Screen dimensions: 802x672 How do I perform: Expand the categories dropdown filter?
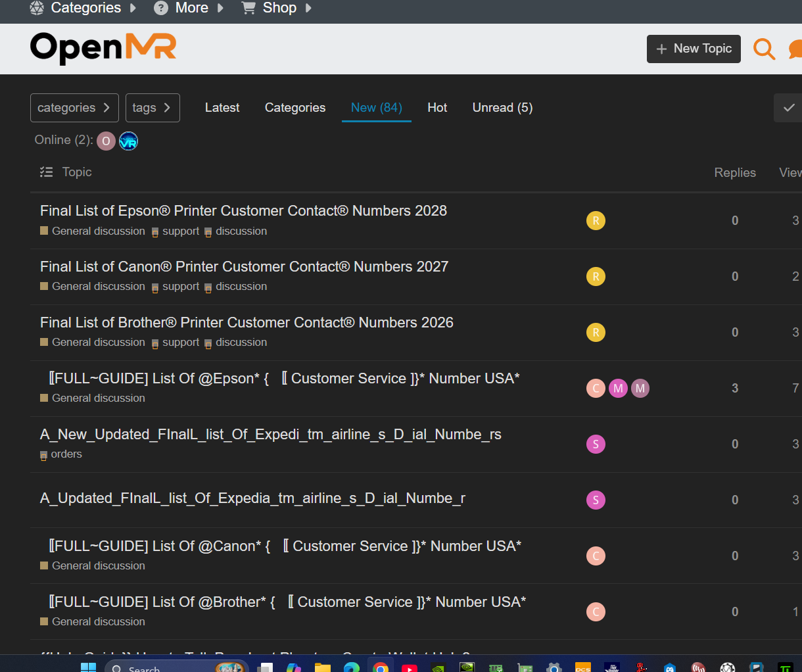click(74, 108)
